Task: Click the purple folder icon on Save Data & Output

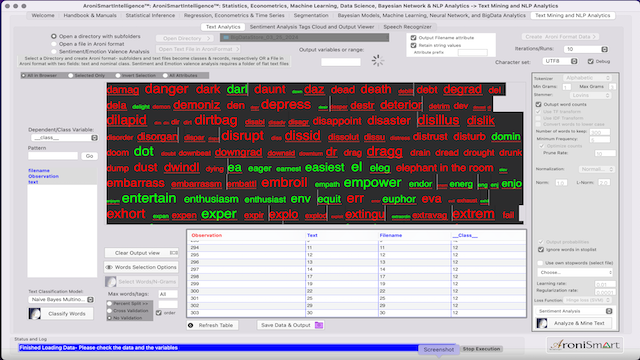Action: point(319,325)
